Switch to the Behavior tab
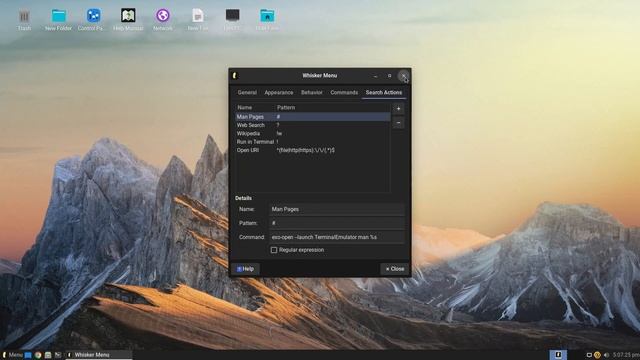This screenshot has height=360, width=640. (x=311, y=93)
